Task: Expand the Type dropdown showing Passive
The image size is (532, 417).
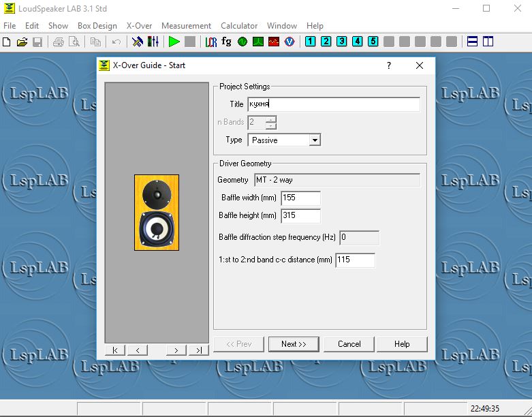Action: (315, 140)
